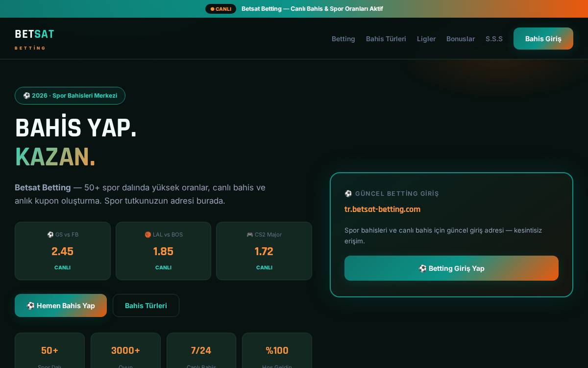
Task: Open the Bahis Türleri nav link
Action: [386, 39]
